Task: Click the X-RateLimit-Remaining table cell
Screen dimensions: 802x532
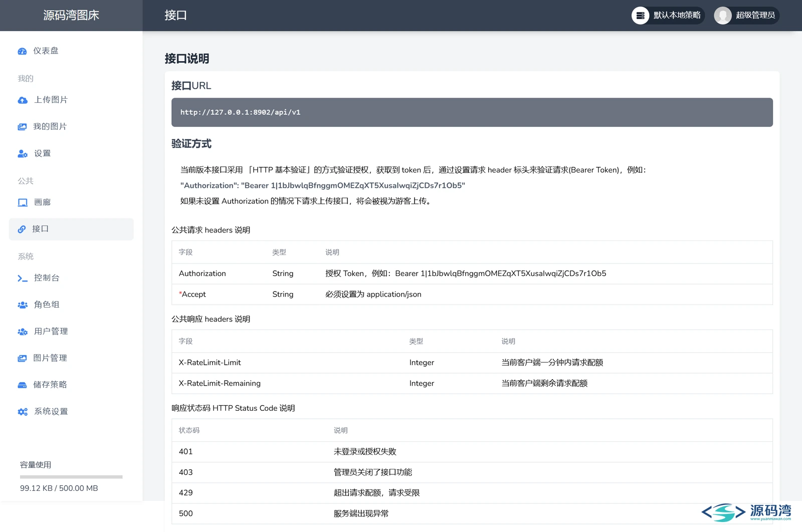Action: coord(220,383)
